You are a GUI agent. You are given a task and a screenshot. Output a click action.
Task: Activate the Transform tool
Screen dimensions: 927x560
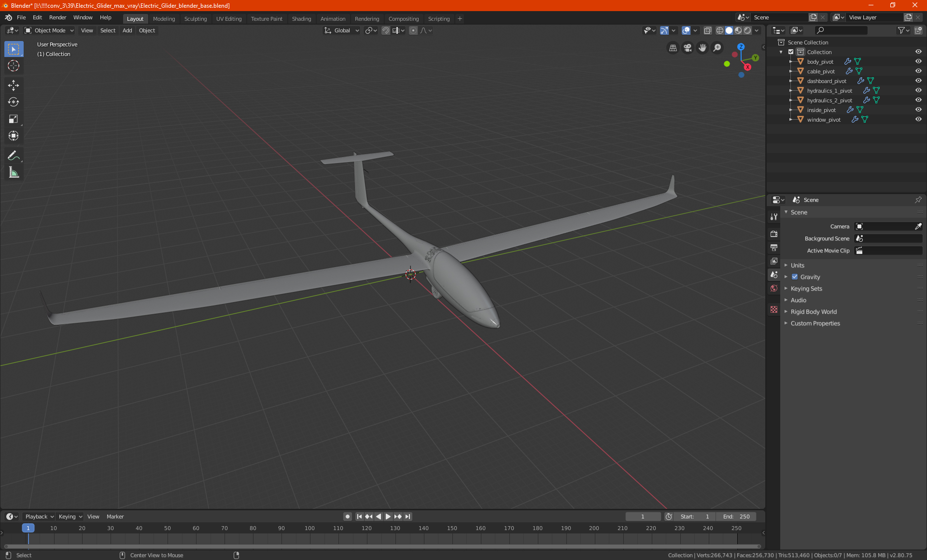[14, 136]
